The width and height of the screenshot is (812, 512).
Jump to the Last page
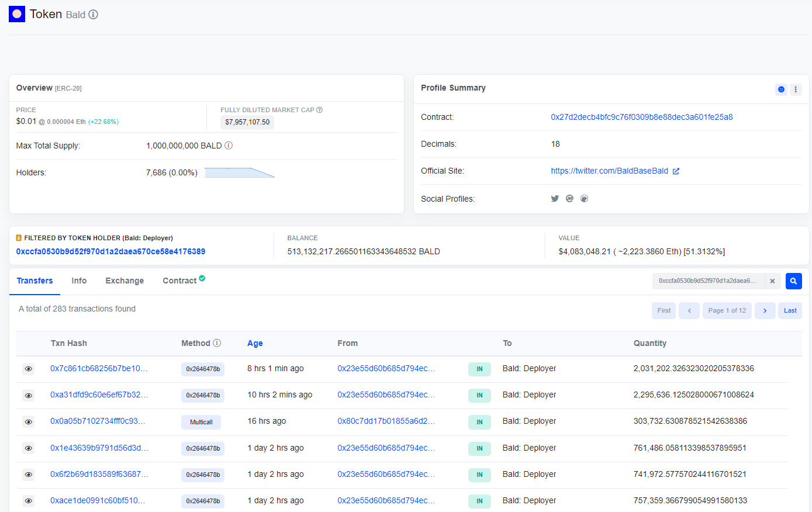790,310
